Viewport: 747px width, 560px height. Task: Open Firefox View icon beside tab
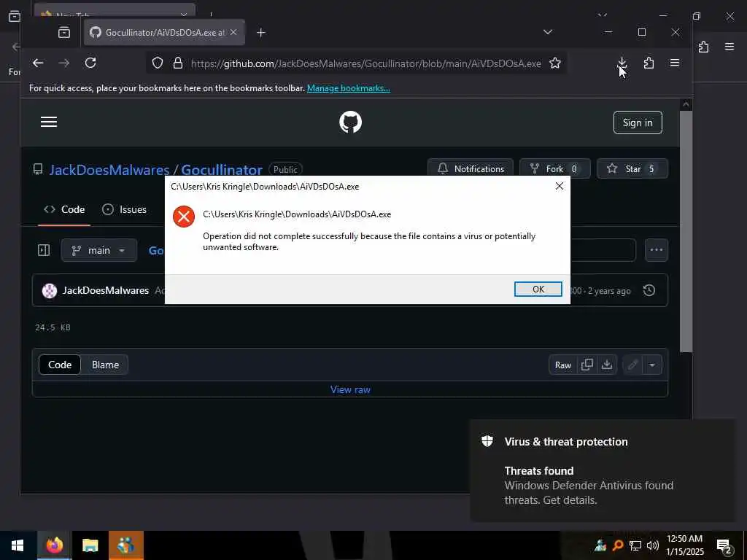coord(64,32)
